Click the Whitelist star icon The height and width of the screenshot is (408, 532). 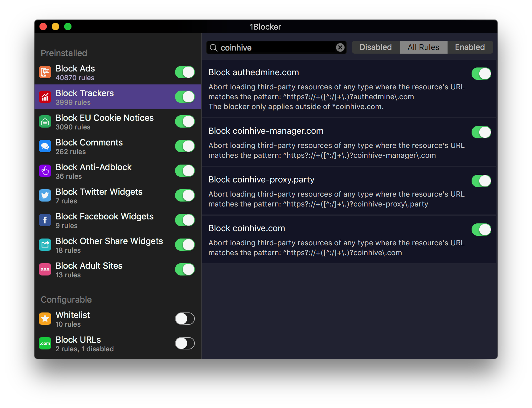[45, 319]
